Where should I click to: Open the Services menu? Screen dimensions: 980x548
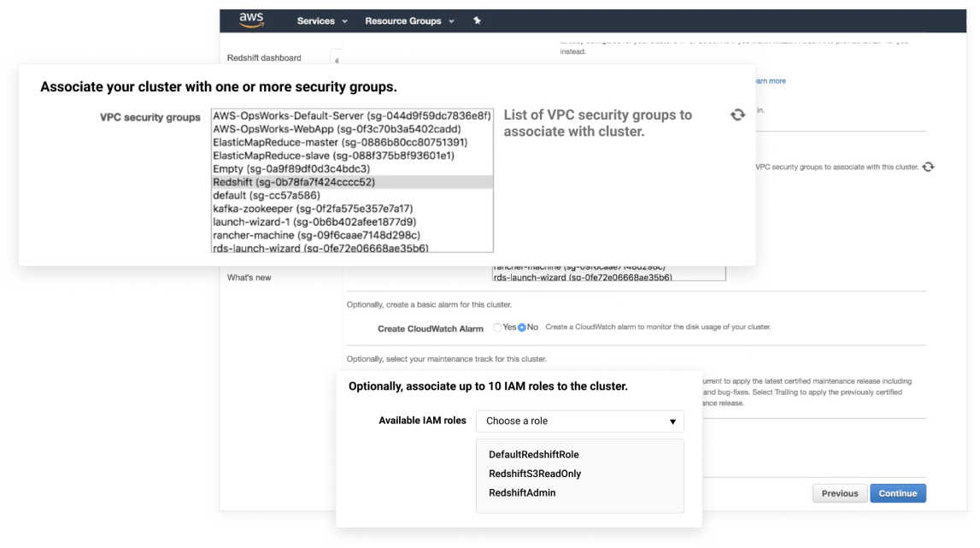tap(321, 21)
